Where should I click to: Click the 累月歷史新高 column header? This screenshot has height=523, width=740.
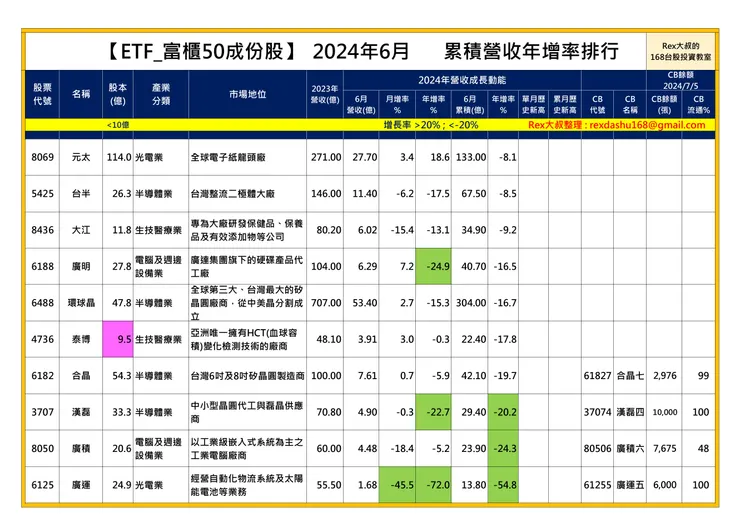[x=565, y=104]
